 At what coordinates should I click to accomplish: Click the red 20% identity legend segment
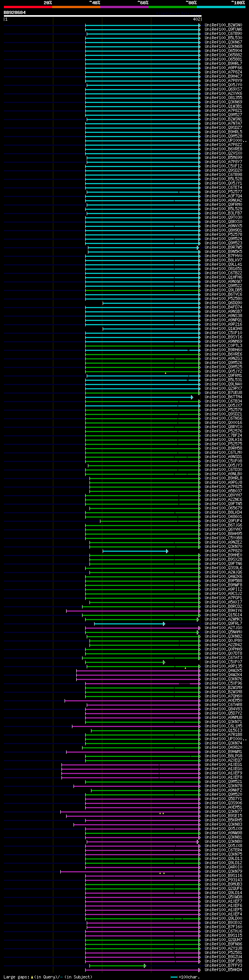[x=28, y=7]
